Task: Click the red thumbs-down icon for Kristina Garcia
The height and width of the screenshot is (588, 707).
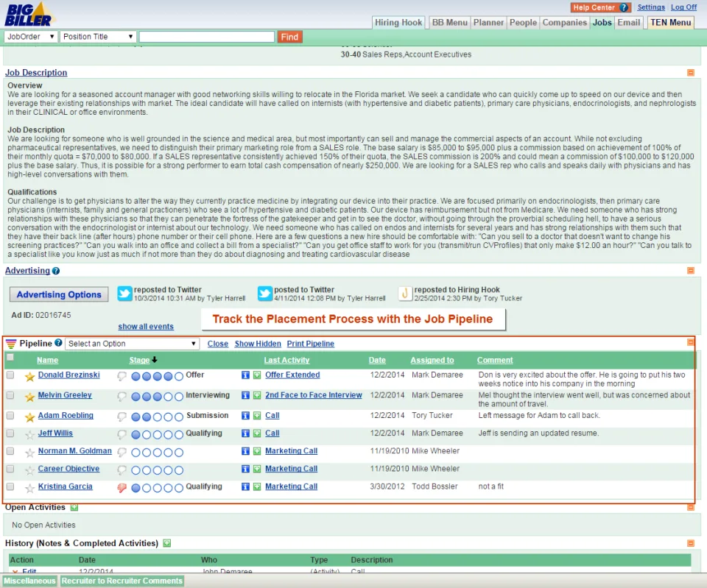Action: click(x=122, y=488)
